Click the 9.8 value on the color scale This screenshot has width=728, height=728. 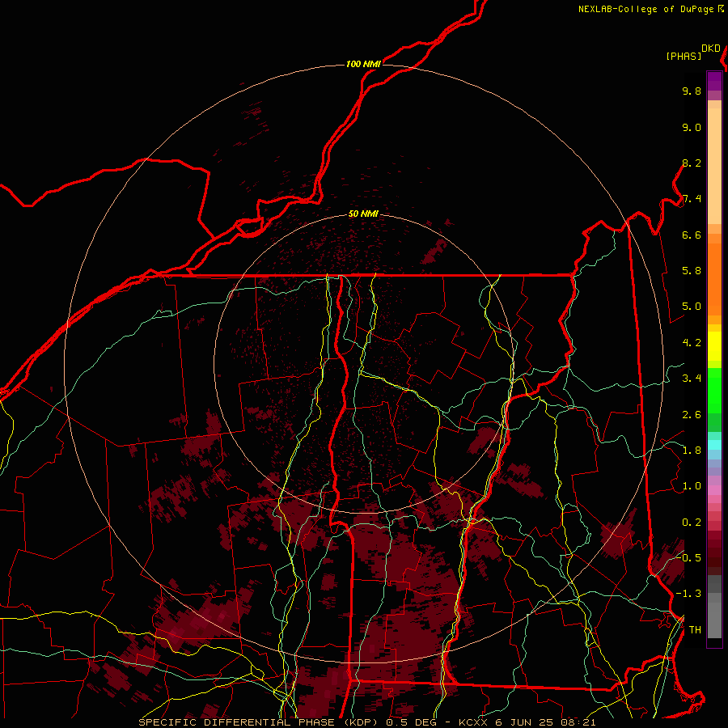click(x=692, y=91)
